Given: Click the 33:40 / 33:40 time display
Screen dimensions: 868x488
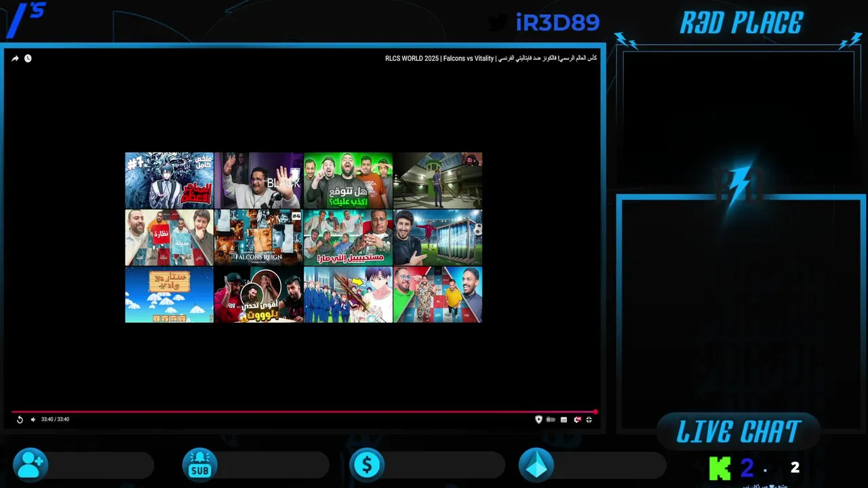Looking at the screenshot, I should [55, 420].
